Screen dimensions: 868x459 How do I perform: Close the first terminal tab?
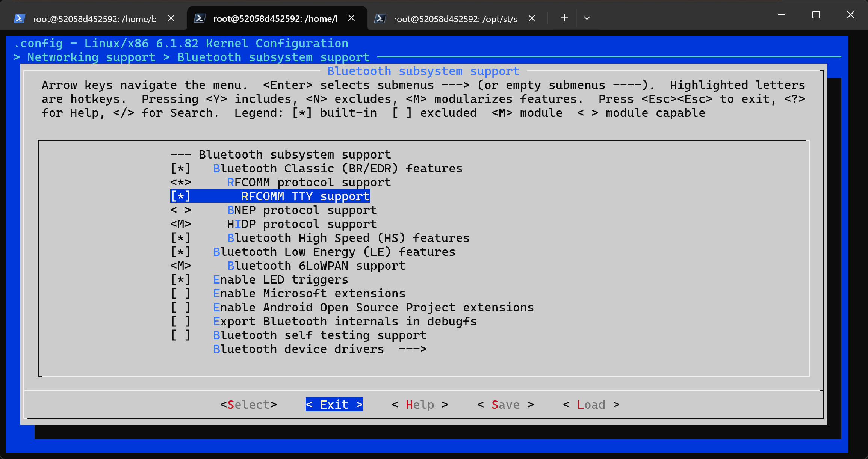[171, 18]
